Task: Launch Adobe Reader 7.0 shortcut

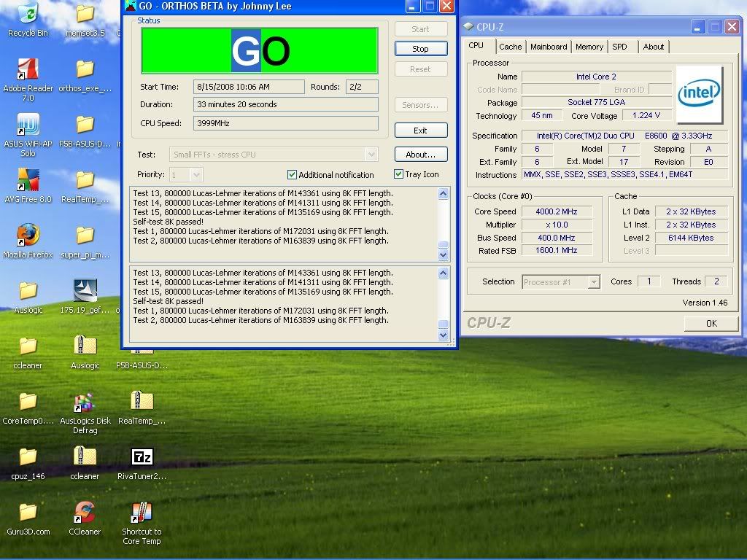Action: coord(28,69)
